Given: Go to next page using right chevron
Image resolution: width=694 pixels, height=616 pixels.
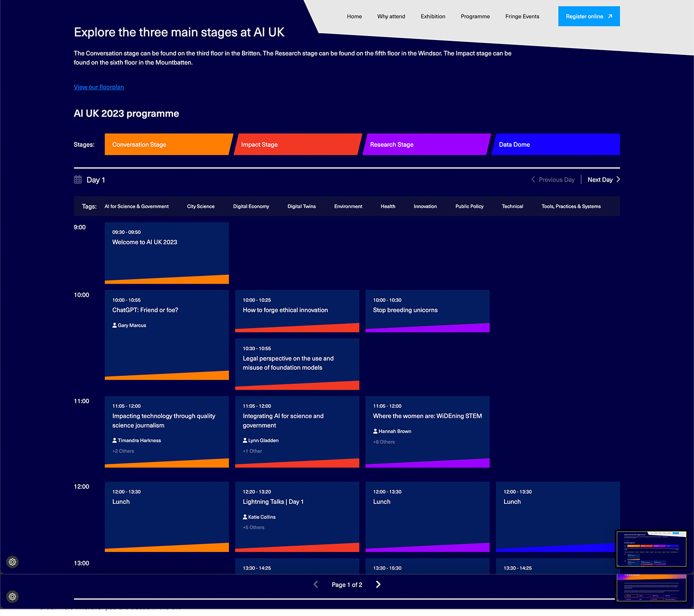Looking at the screenshot, I should [x=378, y=585].
